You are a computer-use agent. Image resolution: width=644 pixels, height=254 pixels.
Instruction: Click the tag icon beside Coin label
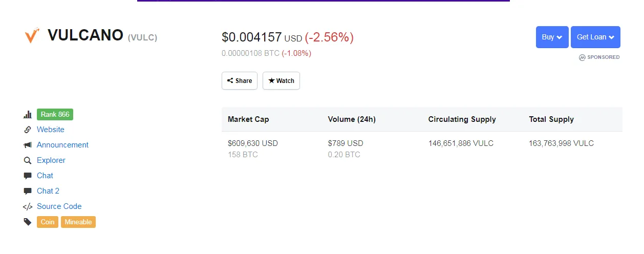[28, 222]
